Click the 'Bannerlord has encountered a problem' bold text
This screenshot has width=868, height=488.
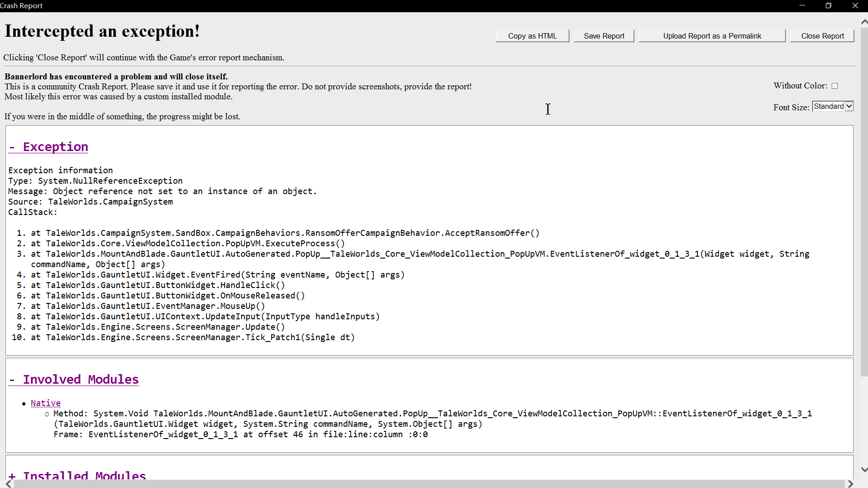click(116, 77)
